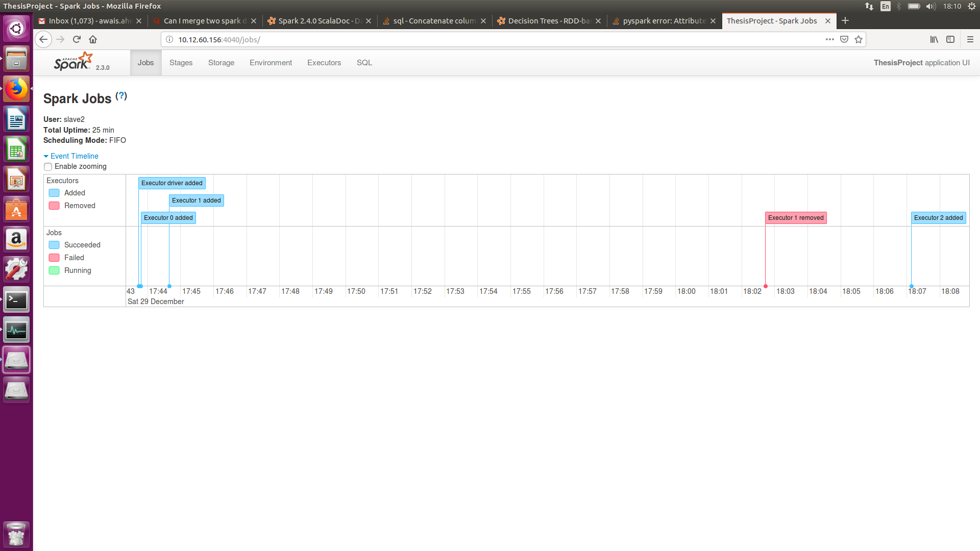
Task: Click the Firefox reload page icon
Action: (77, 39)
